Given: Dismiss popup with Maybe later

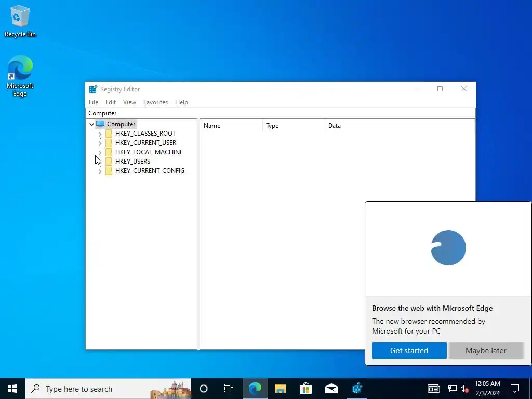Looking at the screenshot, I should [x=486, y=351].
